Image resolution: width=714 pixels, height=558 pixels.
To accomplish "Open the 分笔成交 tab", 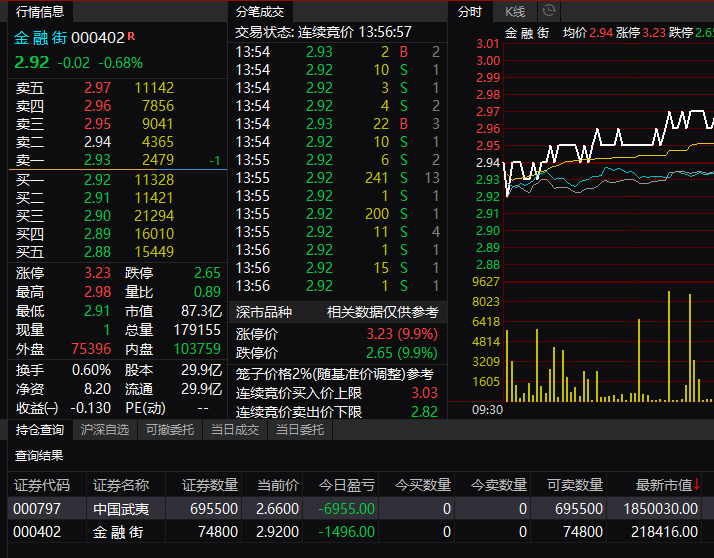I will click(260, 12).
